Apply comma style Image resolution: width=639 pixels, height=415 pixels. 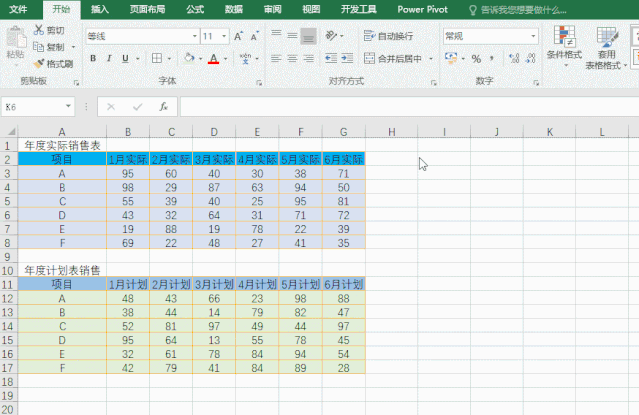click(x=492, y=58)
